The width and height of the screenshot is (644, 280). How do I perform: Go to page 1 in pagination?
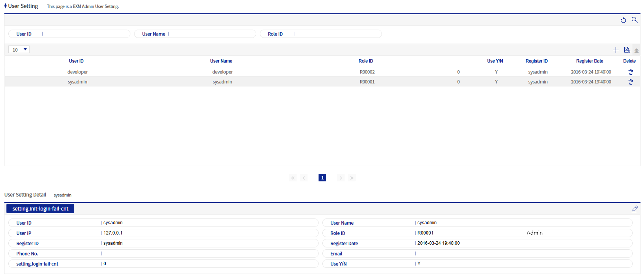(x=322, y=178)
